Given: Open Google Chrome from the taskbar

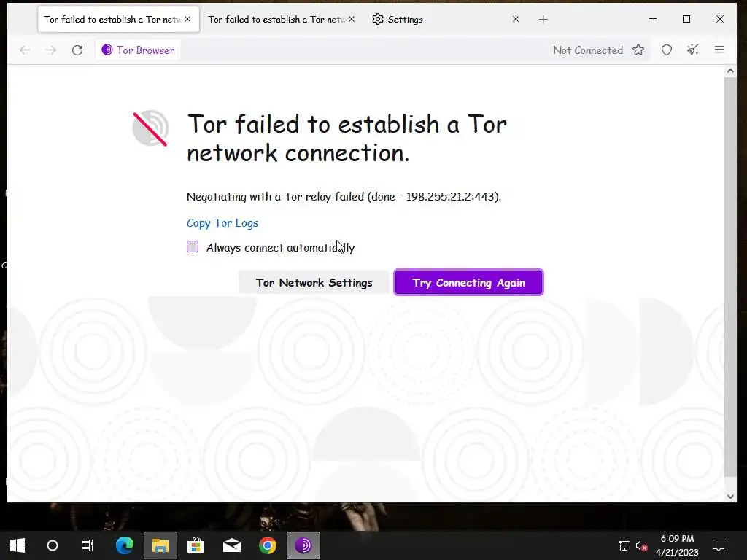Looking at the screenshot, I should coord(268,545).
